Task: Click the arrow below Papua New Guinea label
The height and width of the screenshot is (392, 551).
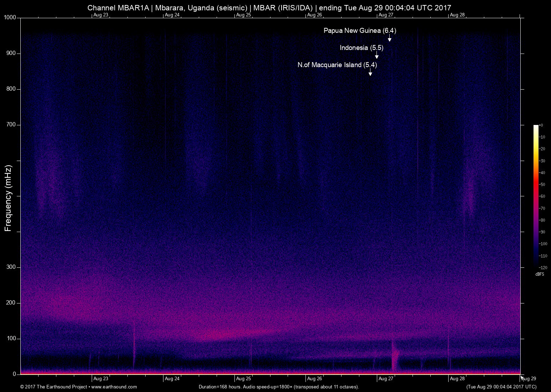Action: (389, 39)
